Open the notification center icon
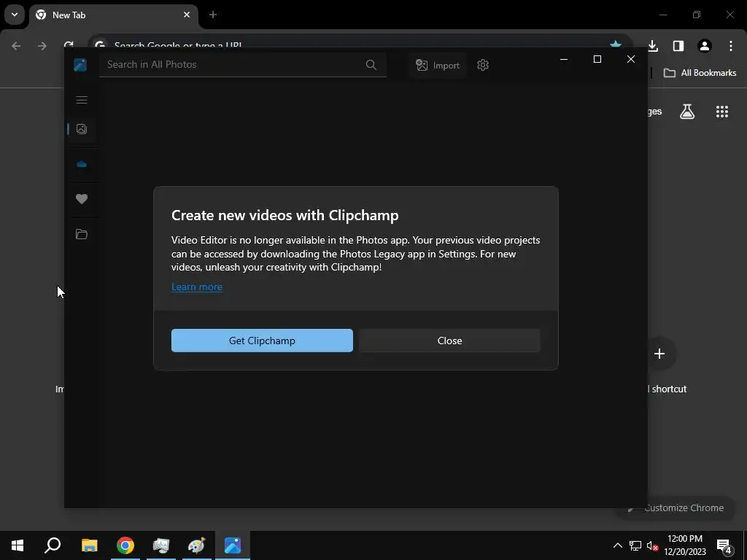 click(724, 545)
